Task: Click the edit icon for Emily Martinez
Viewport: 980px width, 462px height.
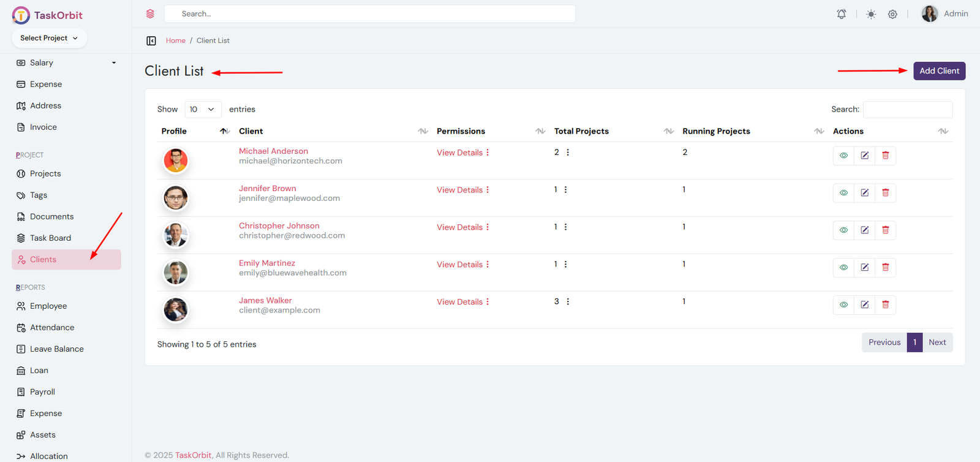Action: pos(864,268)
